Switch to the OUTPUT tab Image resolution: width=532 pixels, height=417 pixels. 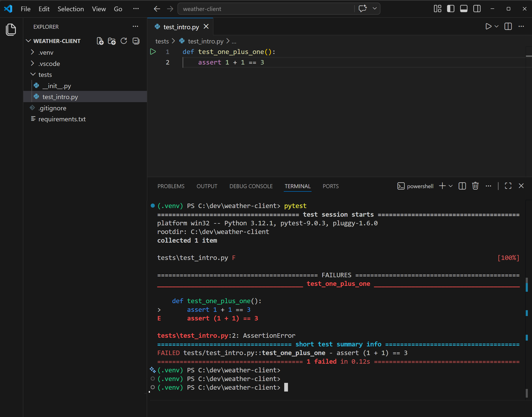click(207, 186)
